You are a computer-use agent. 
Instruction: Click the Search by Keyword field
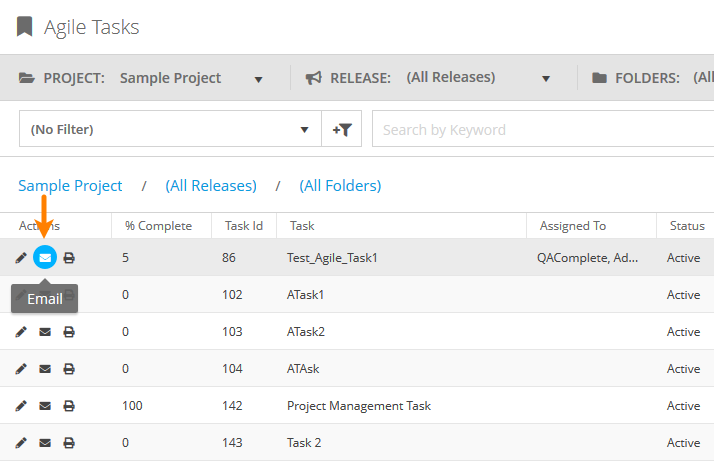(540, 129)
